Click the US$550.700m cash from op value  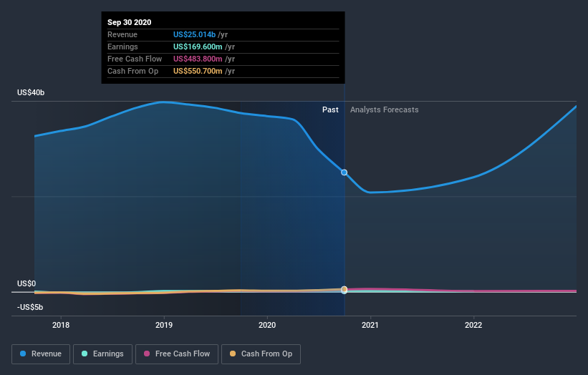(198, 71)
